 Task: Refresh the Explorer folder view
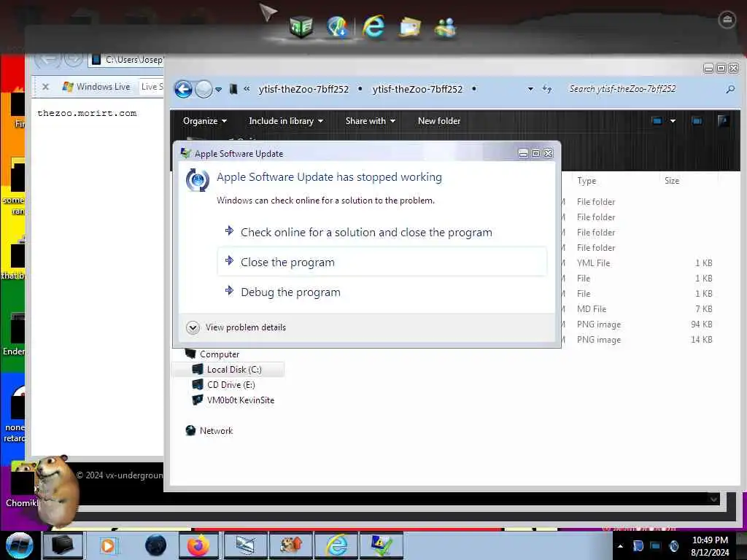(547, 89)
